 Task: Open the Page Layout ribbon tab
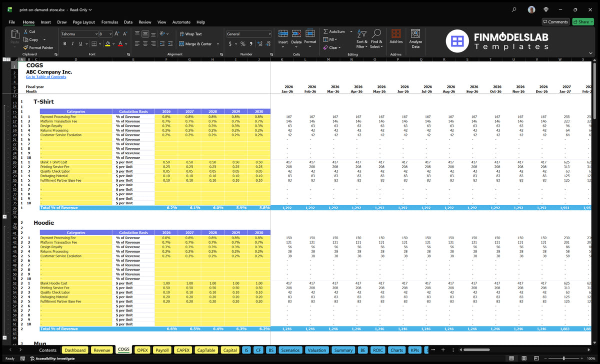pos(83,22)
